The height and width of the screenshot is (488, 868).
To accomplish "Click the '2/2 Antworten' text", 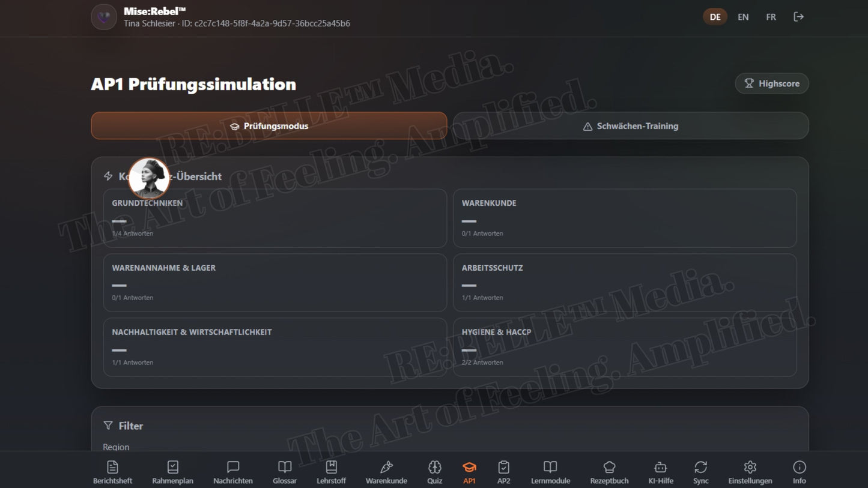I will click(482, 363).
